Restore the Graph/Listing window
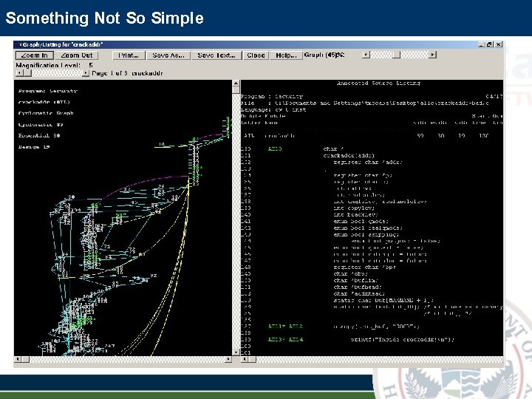The image size is (532, 399). pos(490,44)
